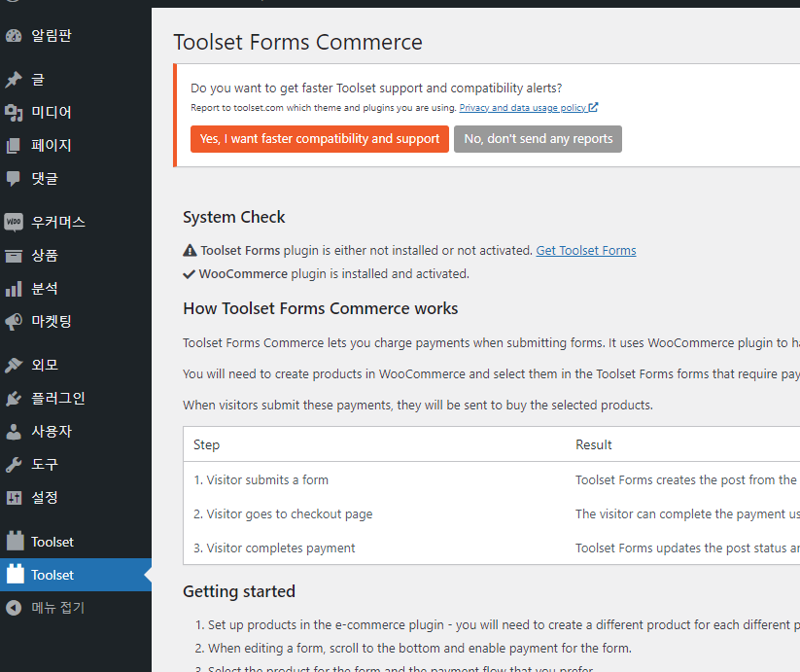The width and height of the screenshot is (800, 672).
Task: Open the 알림판 dashboard menu
Action: [x=76, y=36]
